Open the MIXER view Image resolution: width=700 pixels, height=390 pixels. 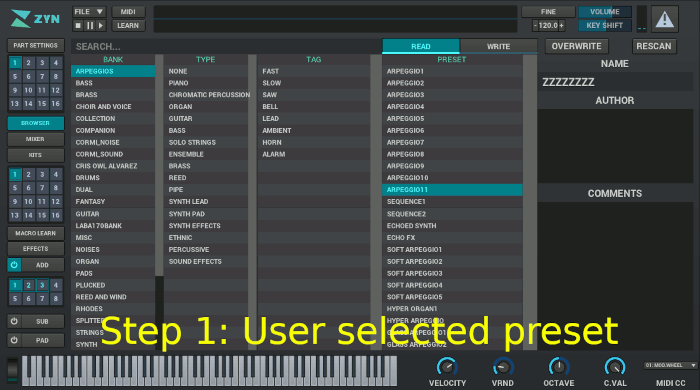coord(36,139)
